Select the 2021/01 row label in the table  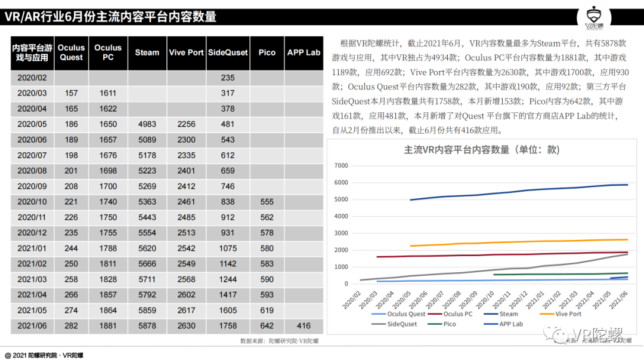[x=32, y=248]
